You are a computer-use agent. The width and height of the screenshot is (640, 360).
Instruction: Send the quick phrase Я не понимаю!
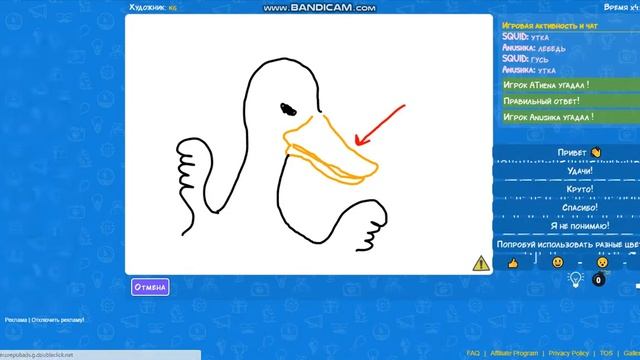[579, 226]
